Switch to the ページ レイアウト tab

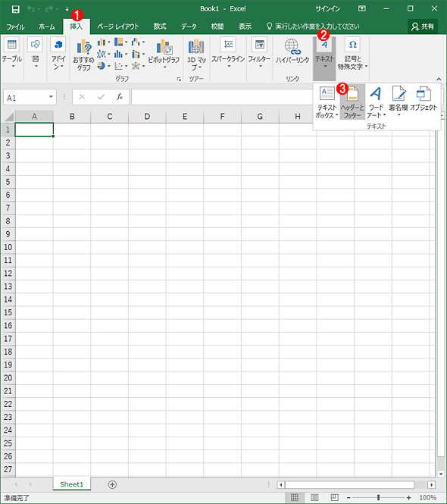click(118, 27)
